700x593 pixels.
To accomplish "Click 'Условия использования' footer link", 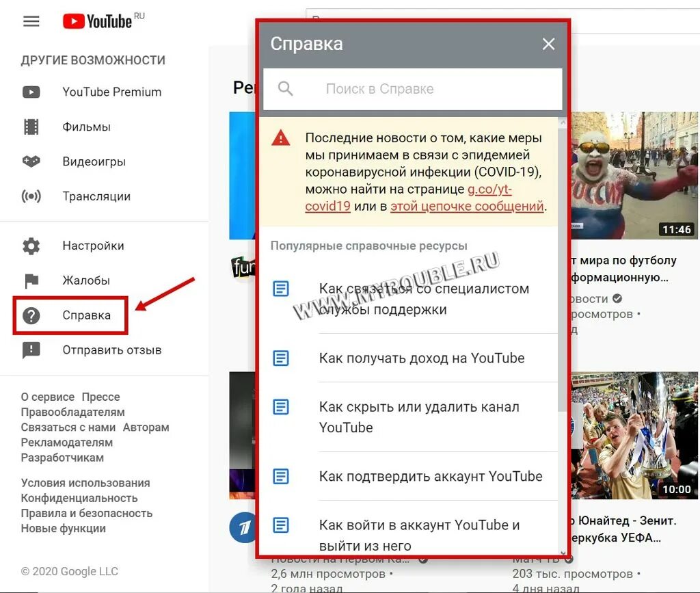I will coord(85,483).
